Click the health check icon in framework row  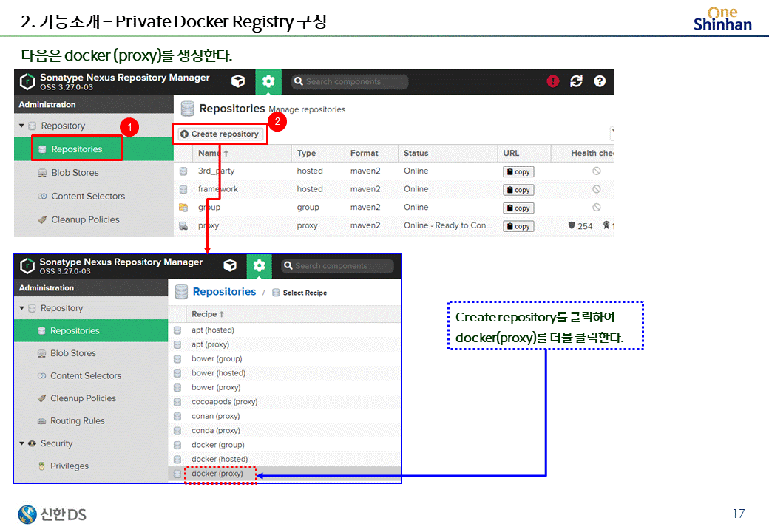coord(597,189)
